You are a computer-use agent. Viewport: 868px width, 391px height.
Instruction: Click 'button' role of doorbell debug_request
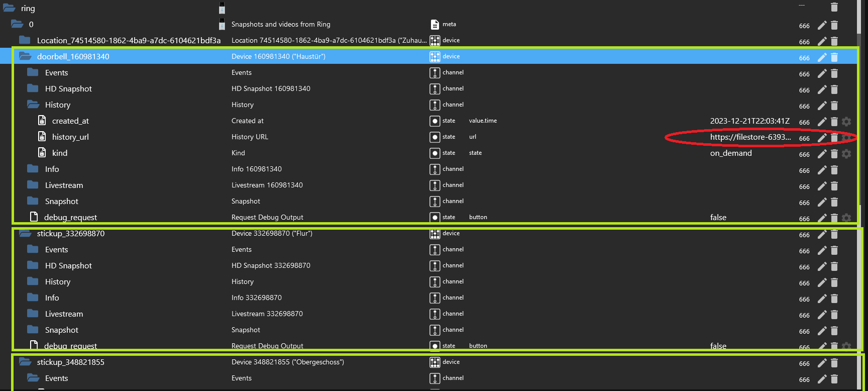[x=478, y=217]
